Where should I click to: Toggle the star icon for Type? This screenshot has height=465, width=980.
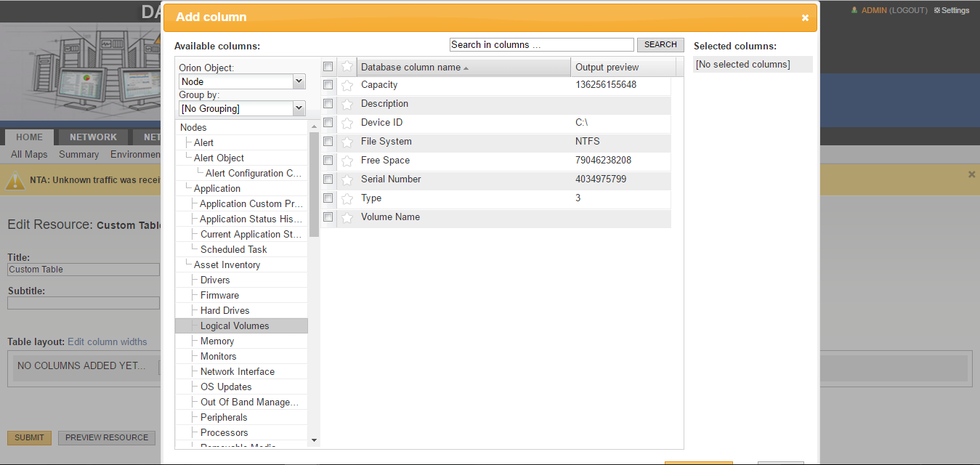coord(347,198)
